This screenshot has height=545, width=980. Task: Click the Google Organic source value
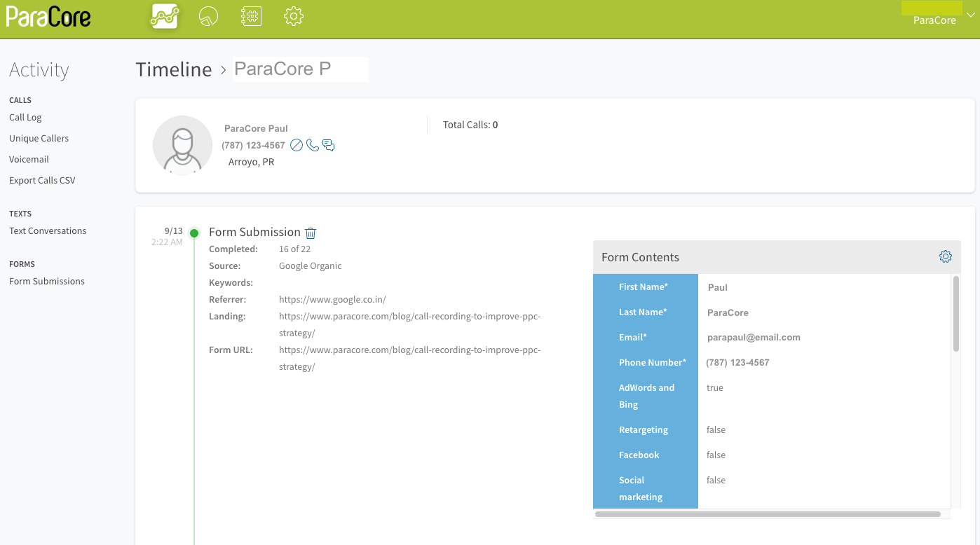click(311, 266)
